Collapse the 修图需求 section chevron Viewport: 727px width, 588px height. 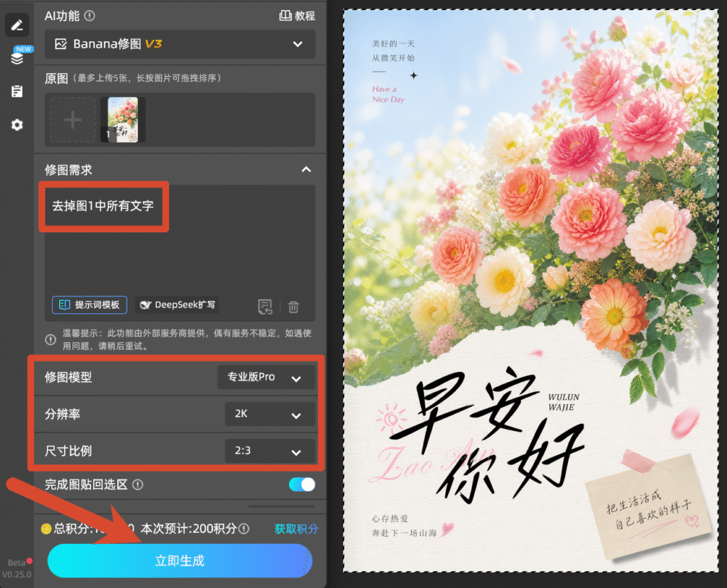tap(307, 170)
